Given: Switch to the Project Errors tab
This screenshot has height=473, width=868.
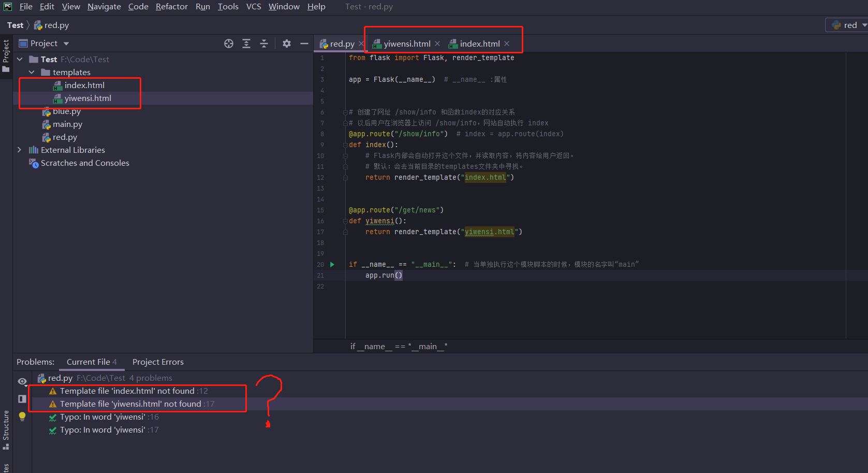Looking at the screenshot, I should [x=158, y=362].
